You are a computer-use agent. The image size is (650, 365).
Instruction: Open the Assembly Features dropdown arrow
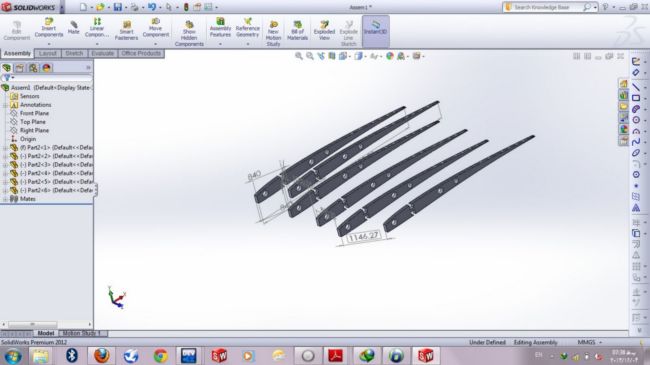pos(220,44)
